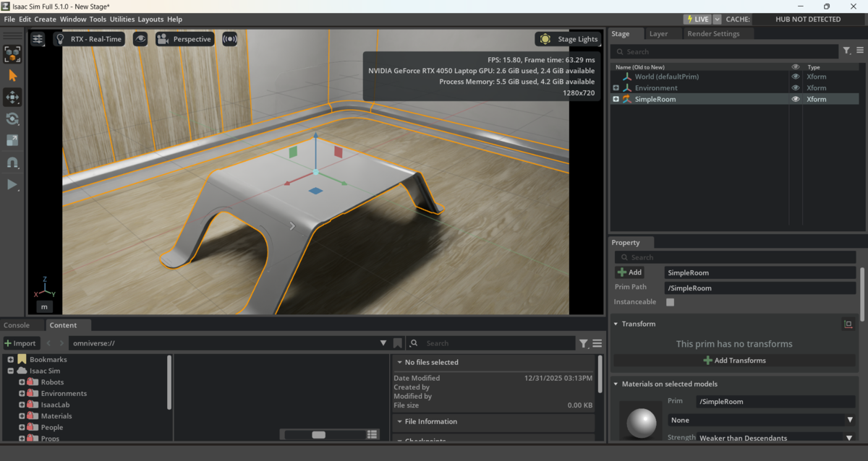This screenshot has height=461, width=868.
Task: Toggle visibility eye for World prim
Action: 796,77
